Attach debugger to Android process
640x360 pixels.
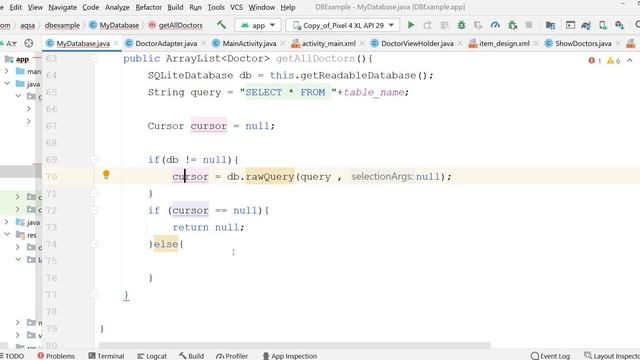click(512, 25)
